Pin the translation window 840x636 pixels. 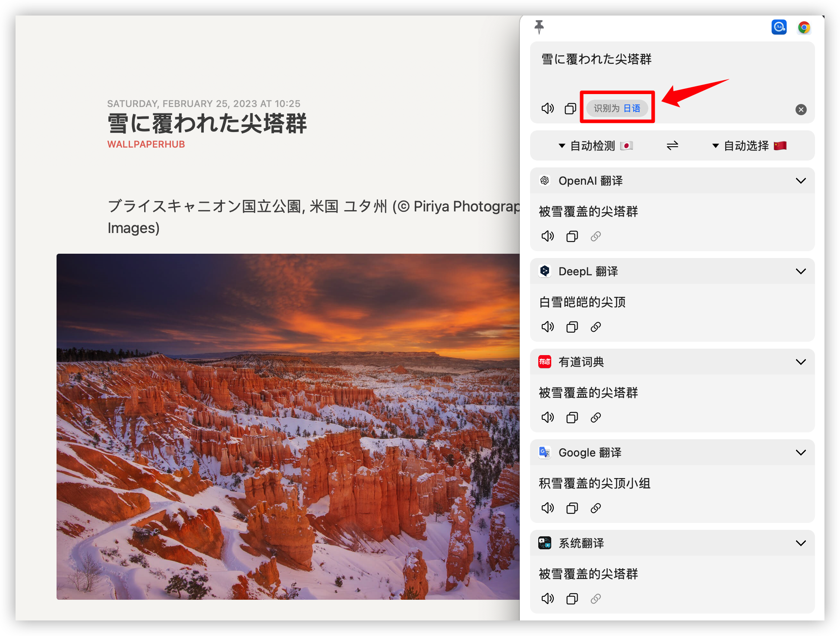point(539,27)
